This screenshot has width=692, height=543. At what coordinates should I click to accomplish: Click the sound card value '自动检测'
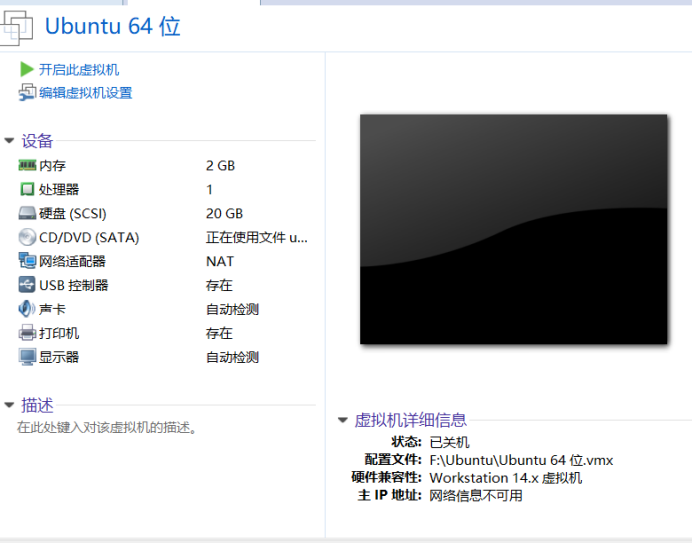[x=232, y=309]
